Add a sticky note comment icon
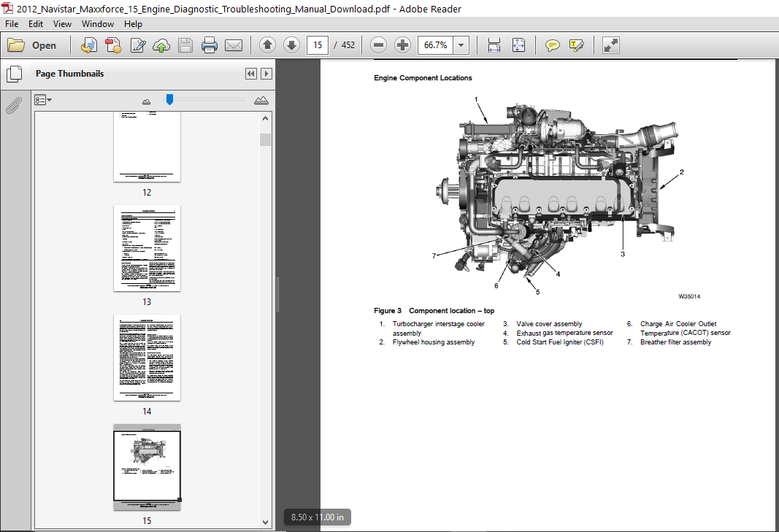This screenshot has height=532, width=779. [552, 45]
